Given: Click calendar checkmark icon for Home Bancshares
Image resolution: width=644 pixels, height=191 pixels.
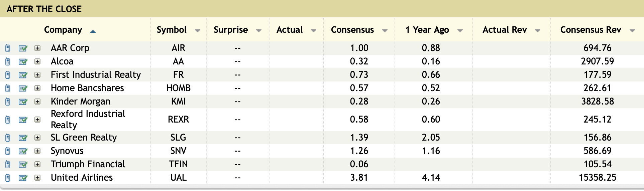Looking at the screenshot, I should tap(23, 88).
